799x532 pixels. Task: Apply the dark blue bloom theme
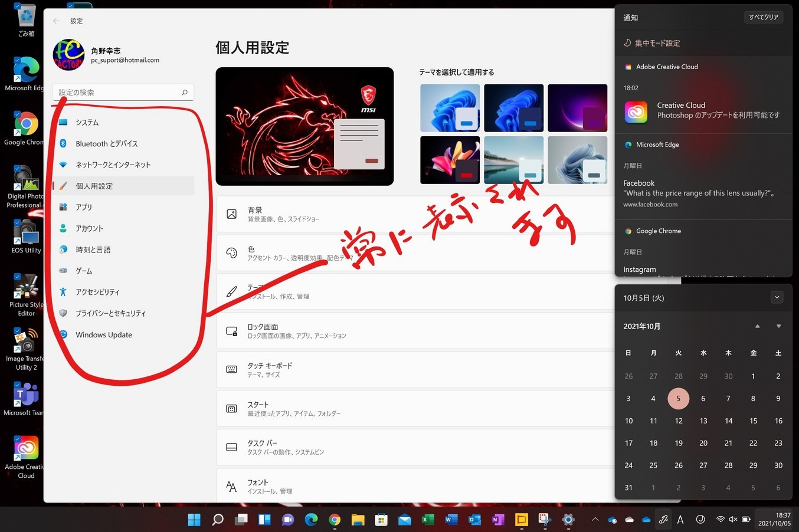(x=513, y=108)
